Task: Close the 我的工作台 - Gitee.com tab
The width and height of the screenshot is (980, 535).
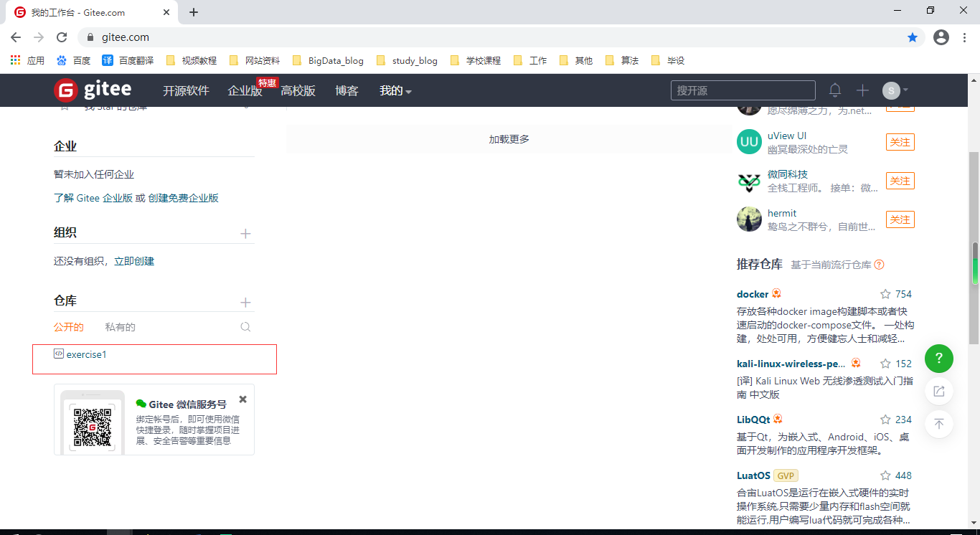Action: (166, 12)
